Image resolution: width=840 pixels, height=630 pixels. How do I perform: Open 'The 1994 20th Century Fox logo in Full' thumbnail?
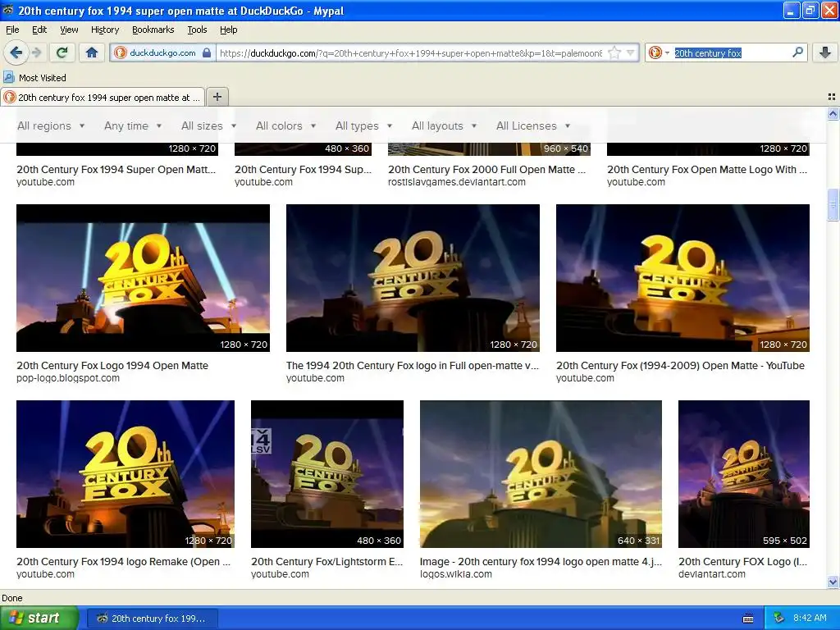click(413, 278)
